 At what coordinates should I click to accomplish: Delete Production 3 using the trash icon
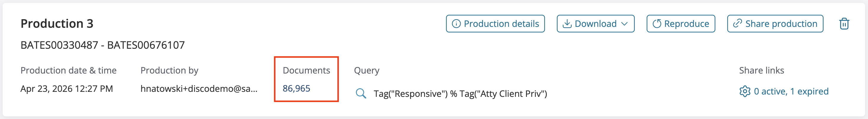844,24
